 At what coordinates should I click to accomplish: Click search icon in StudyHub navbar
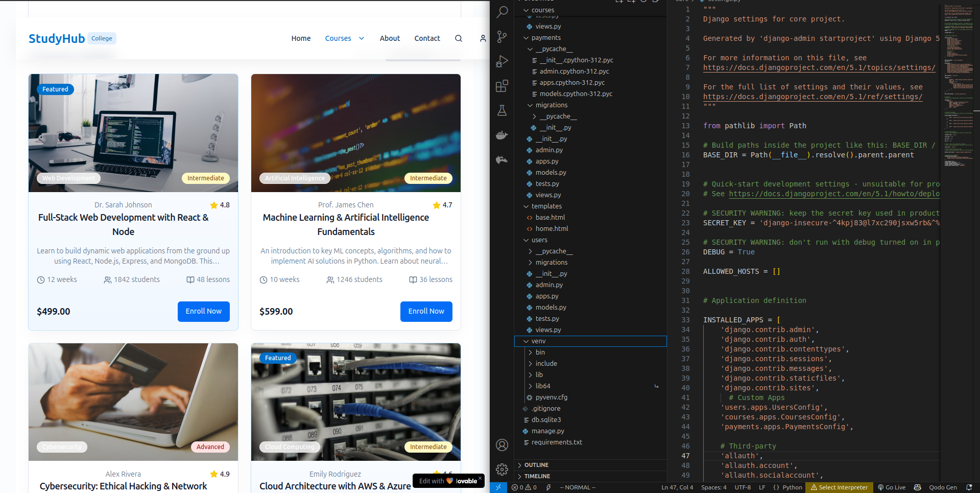point(459,38)
